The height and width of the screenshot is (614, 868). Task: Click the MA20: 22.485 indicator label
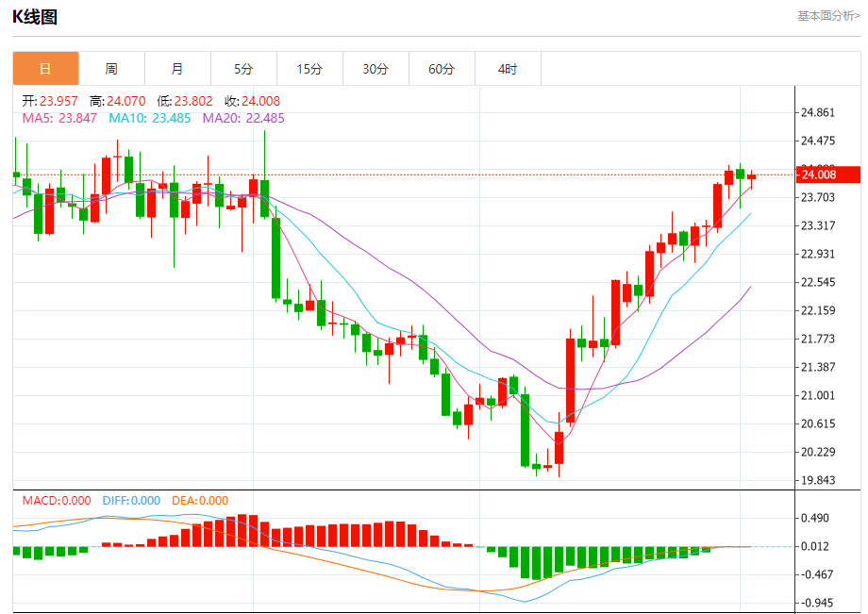[243, 118]
